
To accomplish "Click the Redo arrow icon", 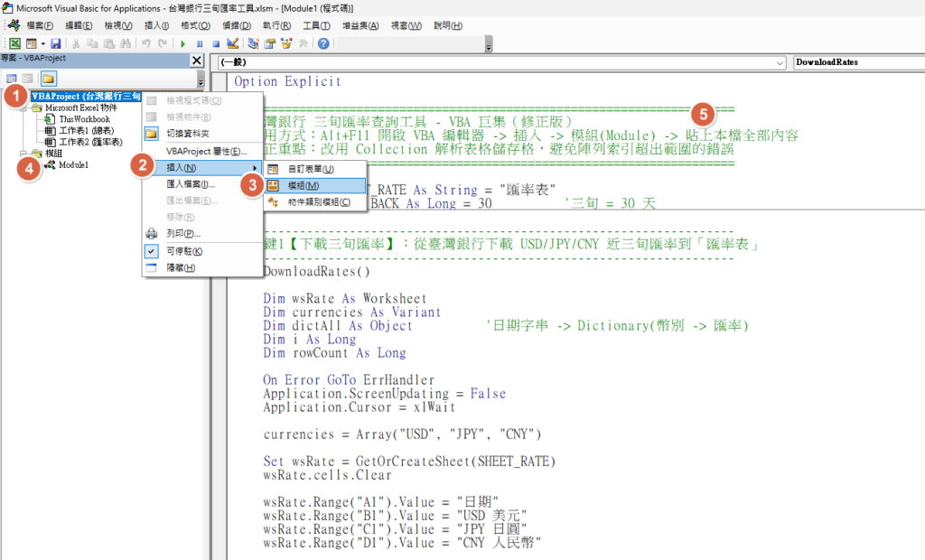I will click(163, 43).
